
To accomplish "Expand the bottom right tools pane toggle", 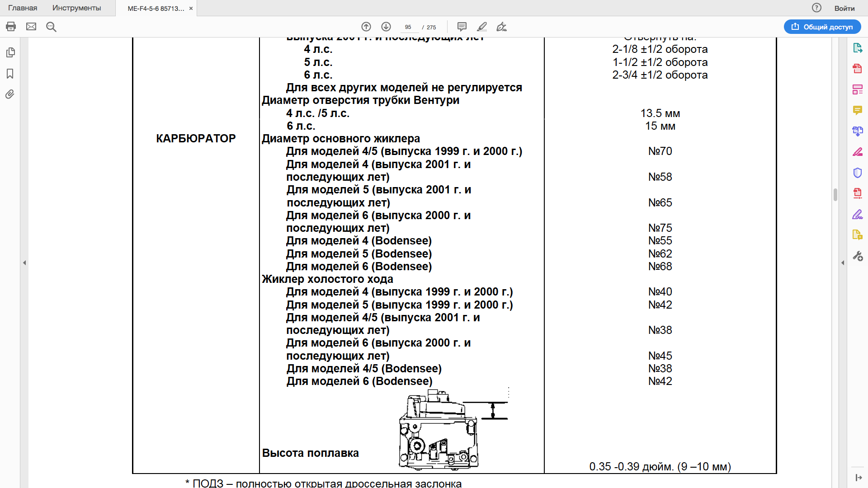I will pyautogui.click(x=858, y=478).
